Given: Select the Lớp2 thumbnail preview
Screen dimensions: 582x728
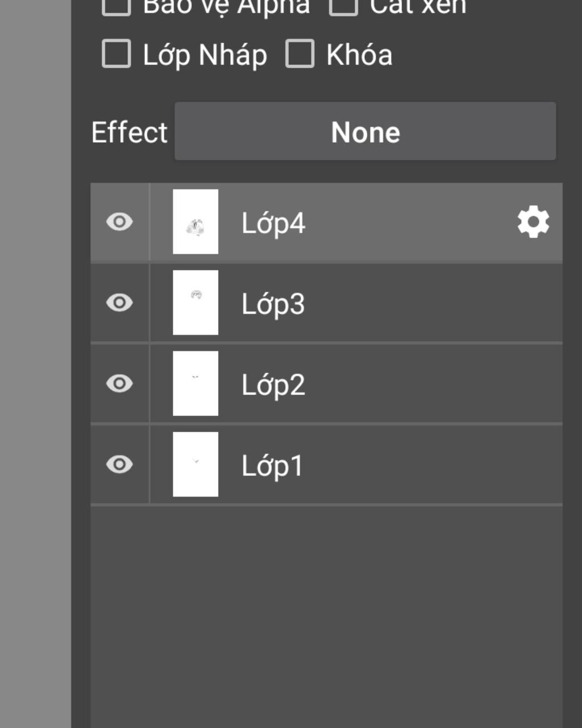Looking at the screenshot, I should pos(196,383).
